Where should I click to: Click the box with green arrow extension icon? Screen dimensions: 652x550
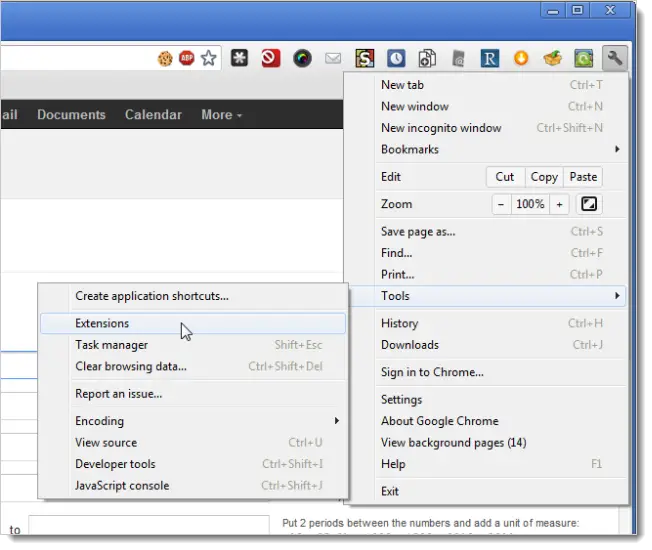point(552,58)
